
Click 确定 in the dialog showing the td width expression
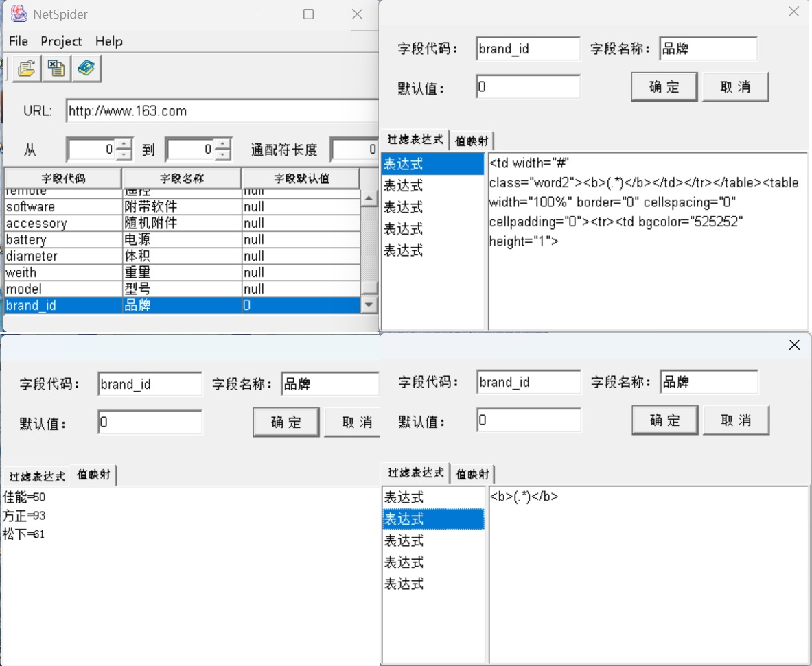point(664,87)
